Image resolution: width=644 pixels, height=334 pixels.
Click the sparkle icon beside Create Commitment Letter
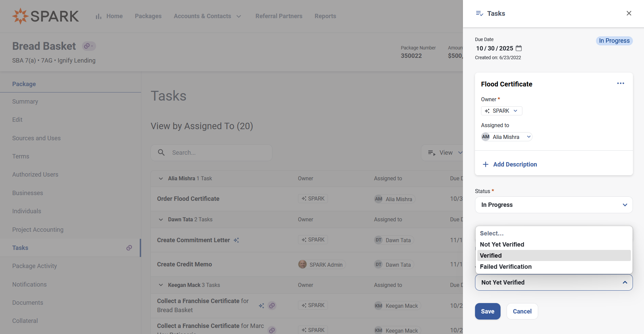236,240
